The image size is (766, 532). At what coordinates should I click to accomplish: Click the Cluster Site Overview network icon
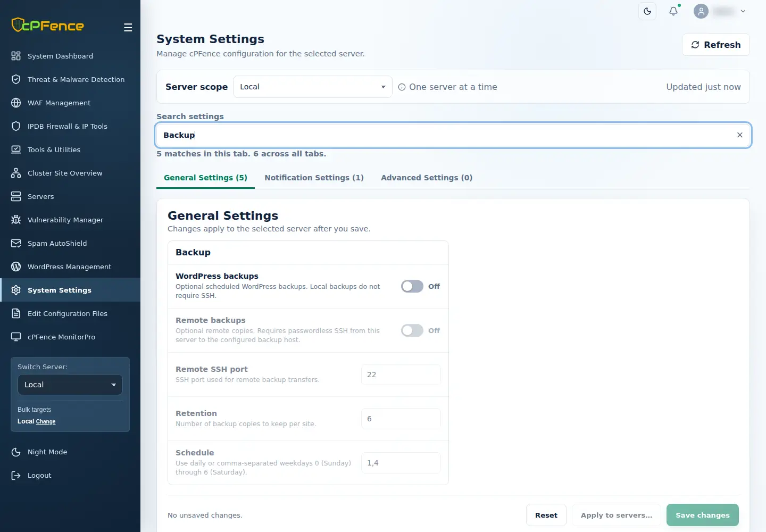16,173
